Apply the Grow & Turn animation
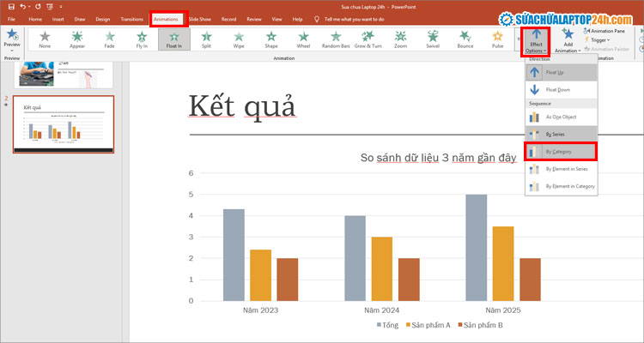This screenshot has height=343, width=644. point(368,39)
